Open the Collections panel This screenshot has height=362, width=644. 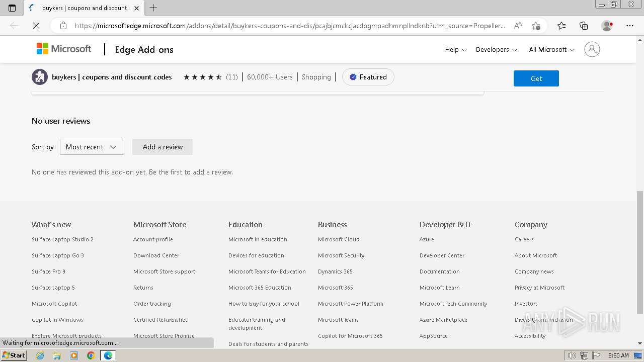(x=584, y=26)
